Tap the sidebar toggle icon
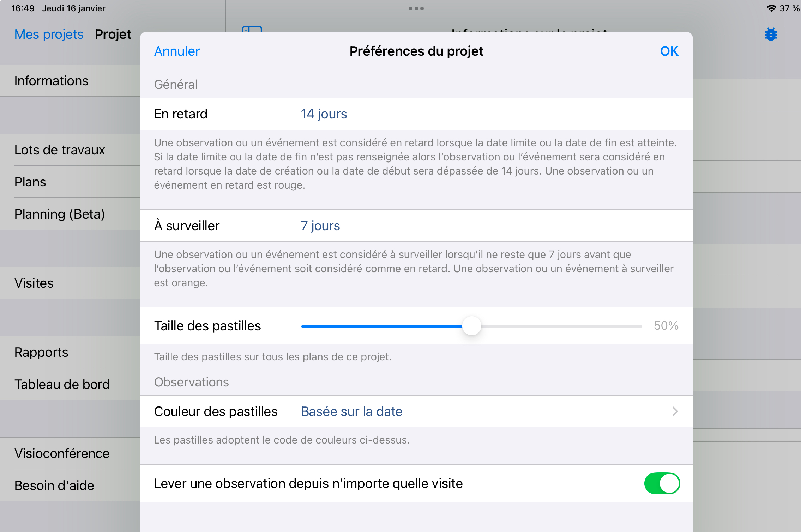 252,29
